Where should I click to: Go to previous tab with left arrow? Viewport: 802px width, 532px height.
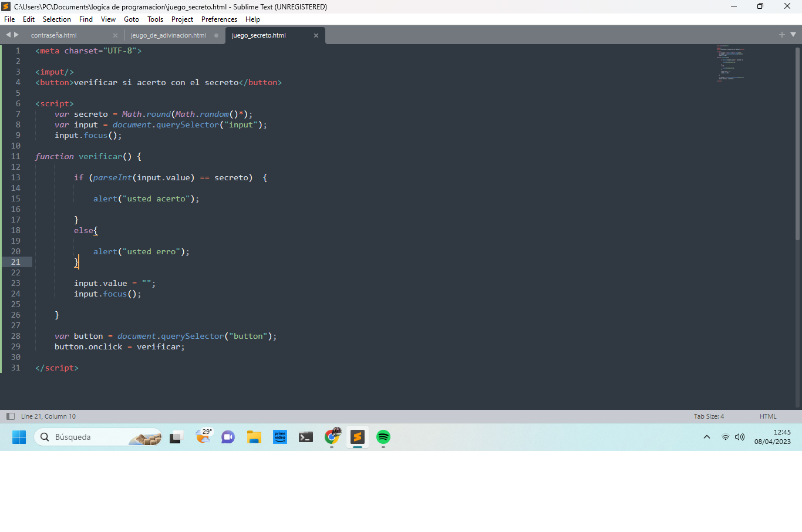[8, 35]
